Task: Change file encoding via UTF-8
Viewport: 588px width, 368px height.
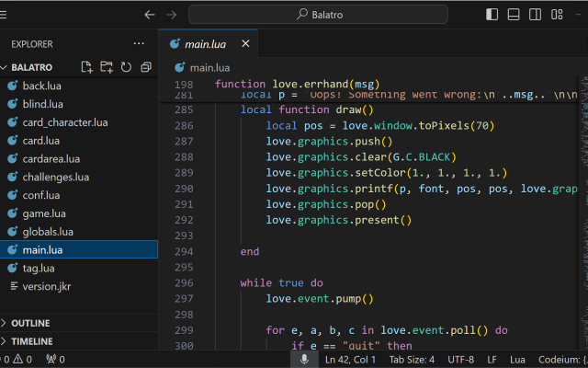Action: pos(460,360)
